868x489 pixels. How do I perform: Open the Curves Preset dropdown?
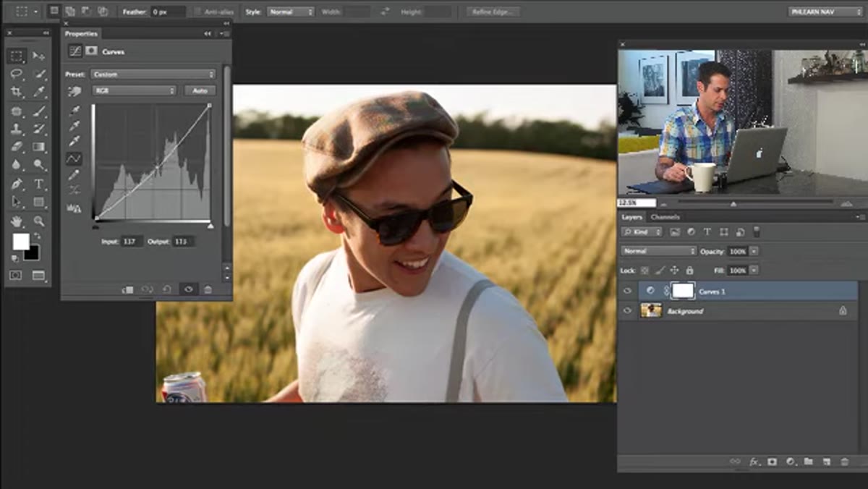pos(153,74)
